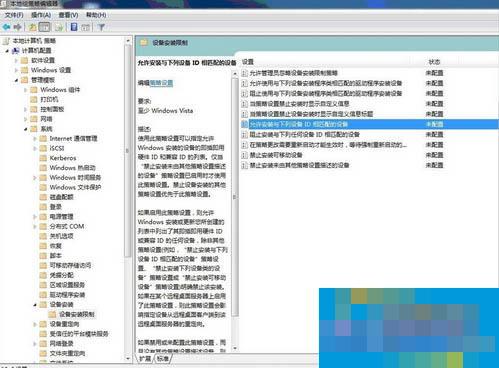Image resolution: width=499 pixels, height=368 pixels.
Task: Select the 驱动程序安装 tree folder
Action: [x=67, y=295]
